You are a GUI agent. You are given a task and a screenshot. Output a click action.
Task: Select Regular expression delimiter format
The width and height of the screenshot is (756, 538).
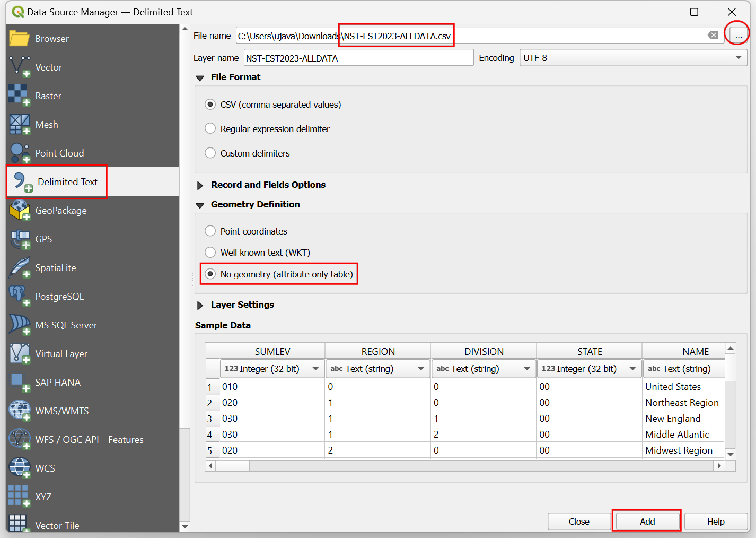tap(210, 129)
